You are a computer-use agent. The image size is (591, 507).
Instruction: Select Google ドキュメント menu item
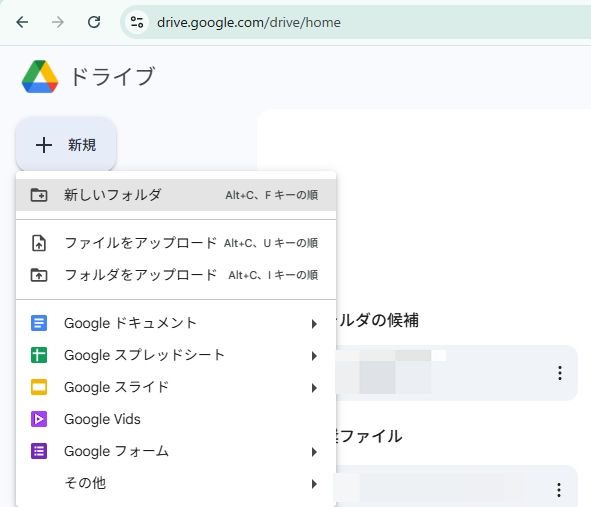click(176, 323)
